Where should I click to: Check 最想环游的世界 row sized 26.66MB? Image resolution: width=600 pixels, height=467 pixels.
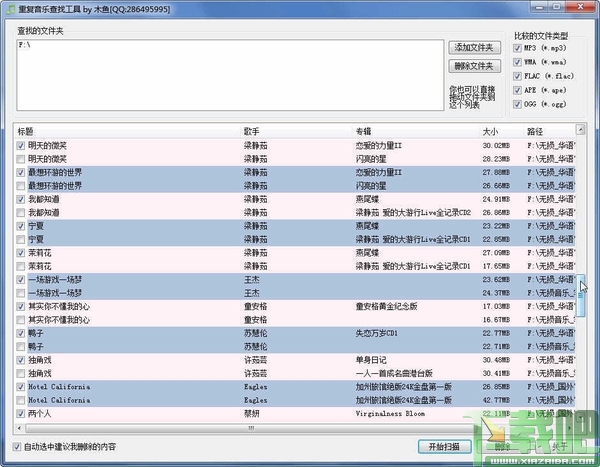(x=21, y=186)
